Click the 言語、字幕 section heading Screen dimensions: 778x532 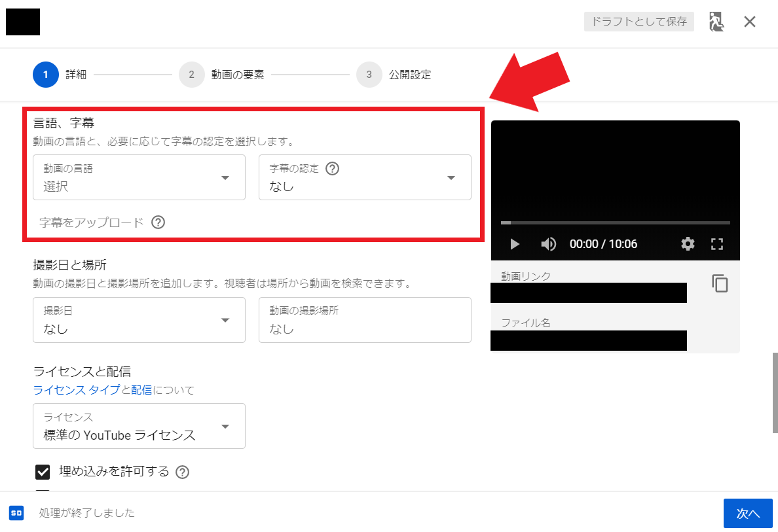pos(64,122)
